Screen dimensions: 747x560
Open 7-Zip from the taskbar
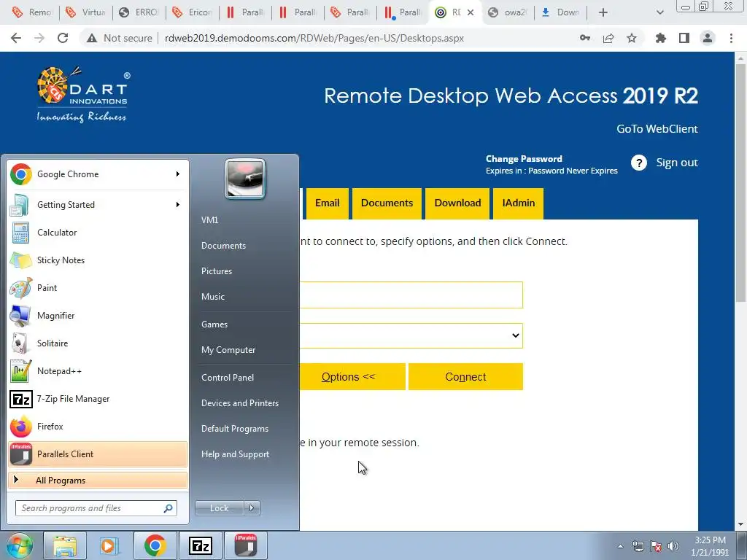click(x=200, y=545)
